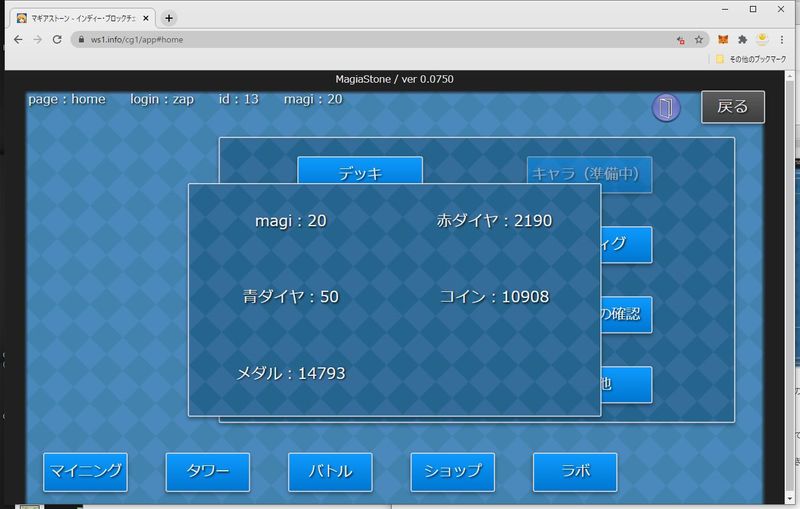
Task: Open a new browser tab
Action: coord(169,18)
